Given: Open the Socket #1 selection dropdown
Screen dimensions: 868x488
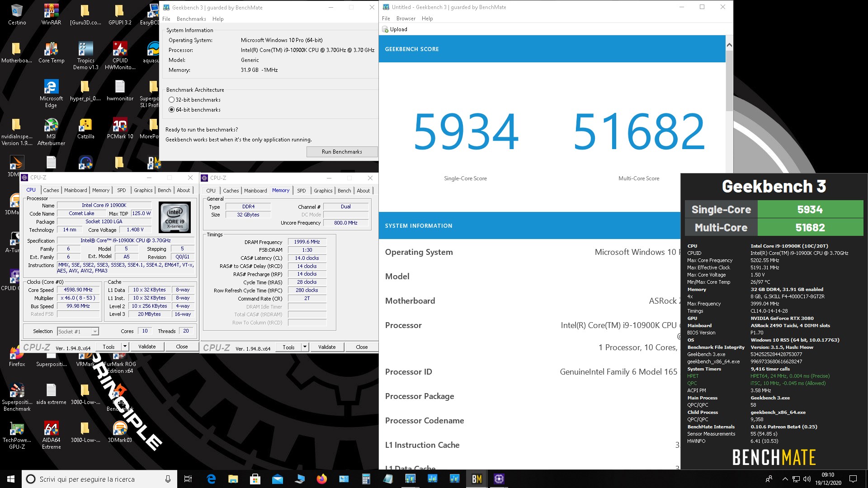Looking at the screenshot, I should (78, 331).
